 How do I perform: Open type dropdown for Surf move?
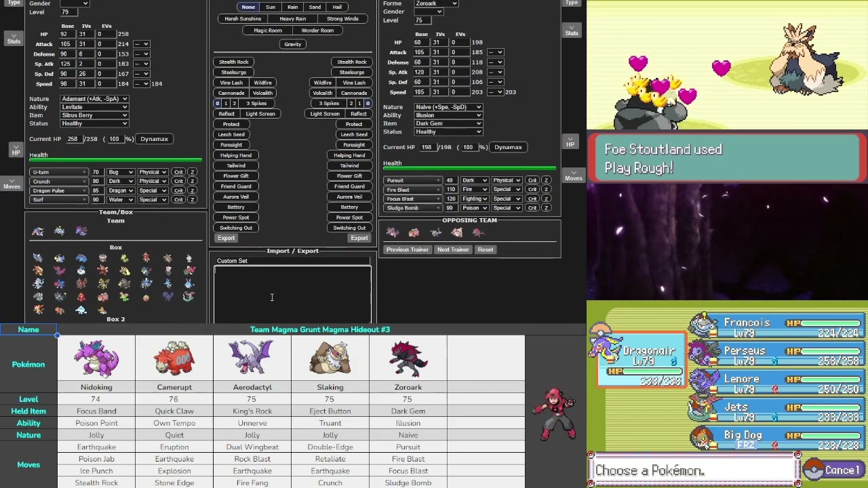[120, 200]
